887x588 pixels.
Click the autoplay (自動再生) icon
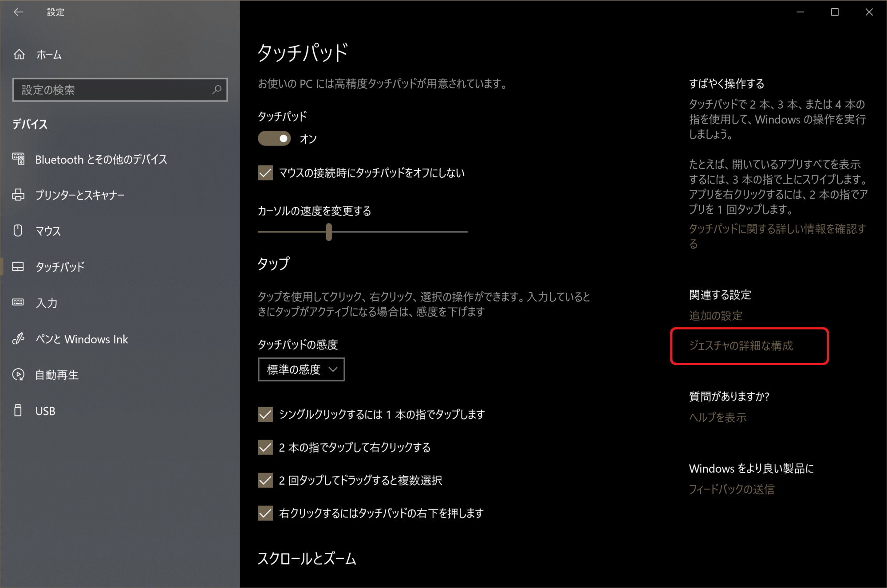point(18,375)
